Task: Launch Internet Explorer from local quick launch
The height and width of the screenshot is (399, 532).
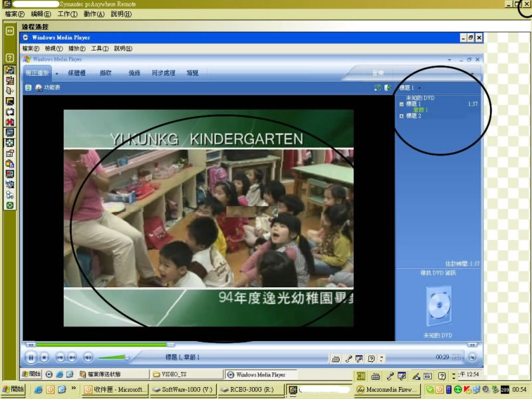Action: pyautogui.click(x=39, y=390)
